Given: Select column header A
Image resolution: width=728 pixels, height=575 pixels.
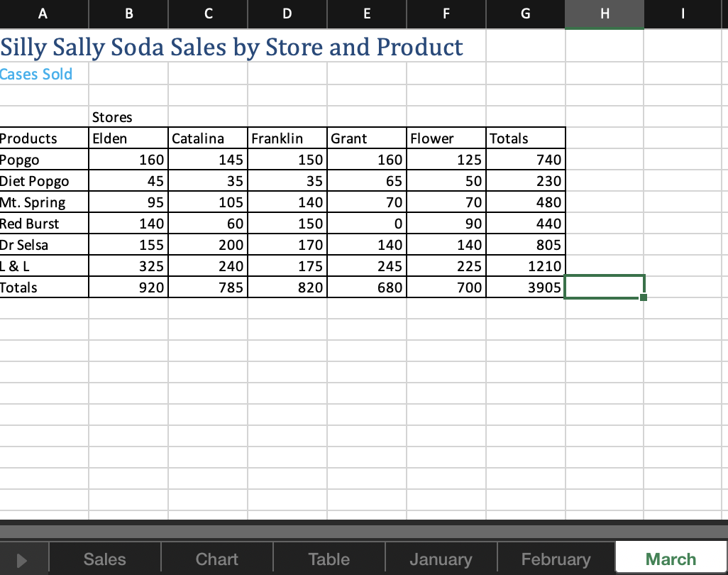Looking at the screenshot, I should point(43,13).
